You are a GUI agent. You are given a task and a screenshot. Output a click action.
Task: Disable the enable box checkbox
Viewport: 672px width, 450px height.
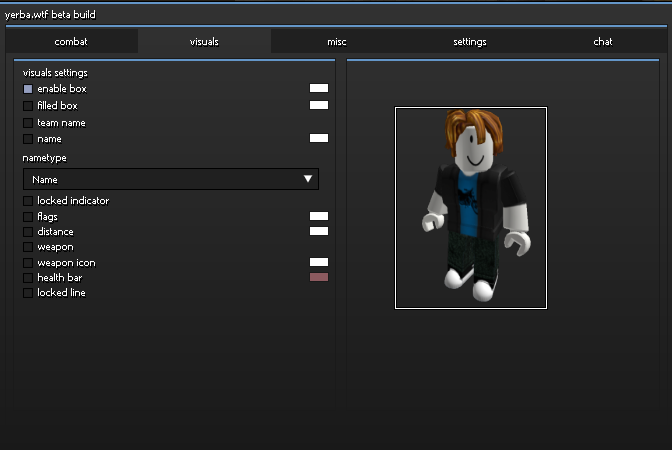[x=28, y=89]
